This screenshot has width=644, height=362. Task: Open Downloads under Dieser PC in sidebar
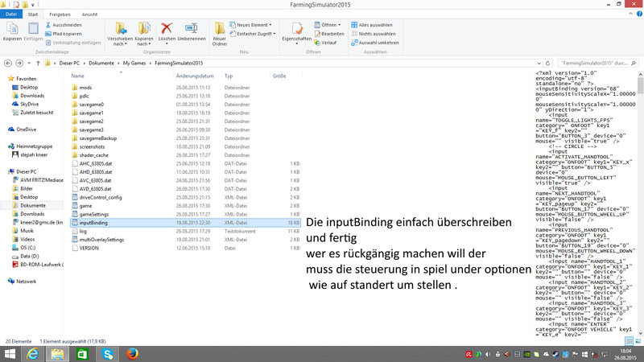tap(32, 214)
